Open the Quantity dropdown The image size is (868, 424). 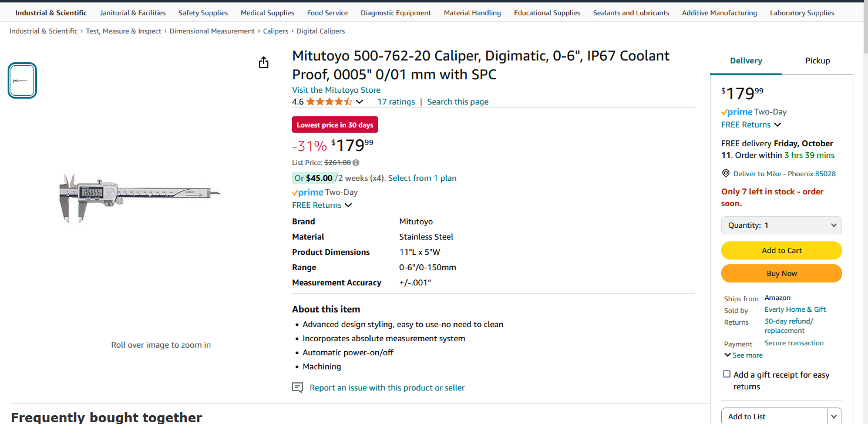pyautogui.click(x=781, y=226)
